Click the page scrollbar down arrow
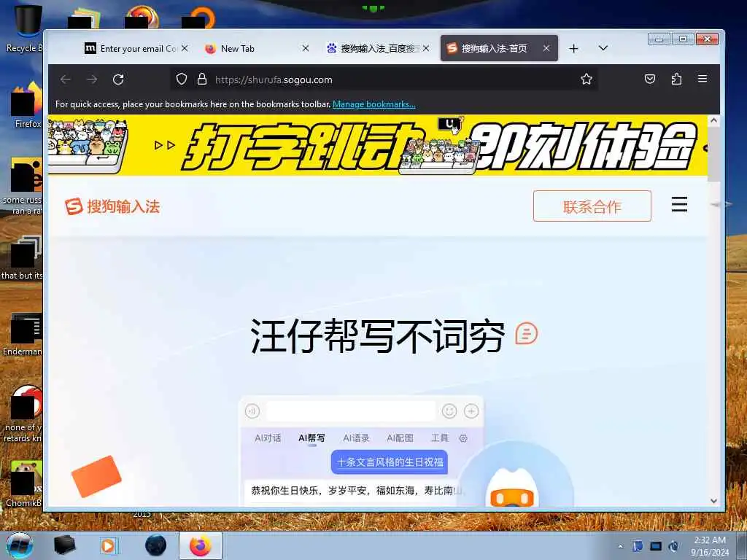 click(713, 501)
